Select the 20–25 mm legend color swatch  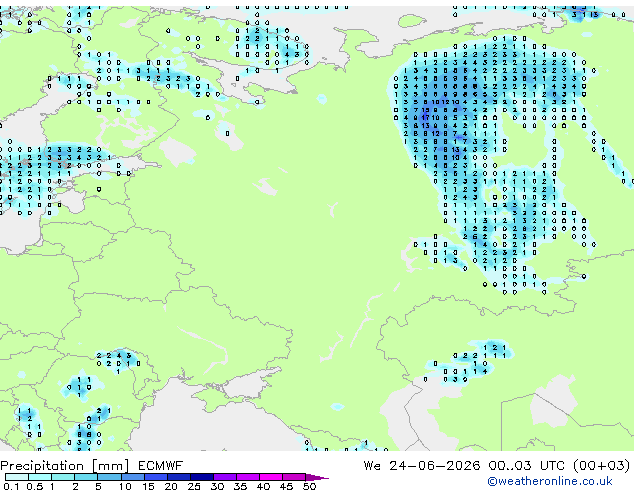point(178,477)
